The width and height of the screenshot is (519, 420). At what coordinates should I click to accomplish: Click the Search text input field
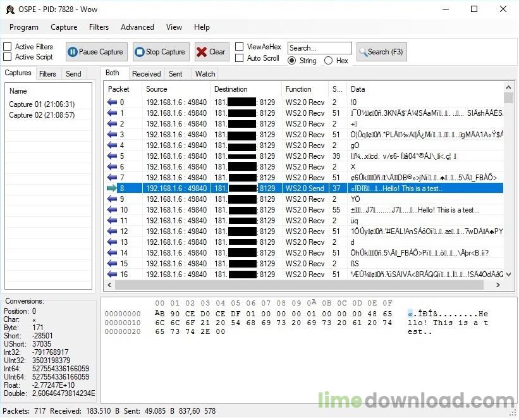[319, 48]
